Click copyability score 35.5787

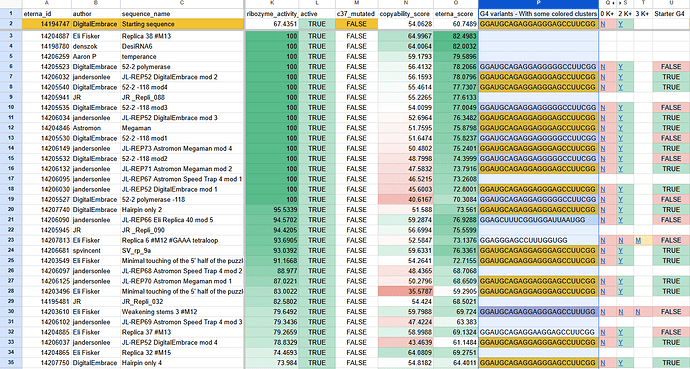405,291
